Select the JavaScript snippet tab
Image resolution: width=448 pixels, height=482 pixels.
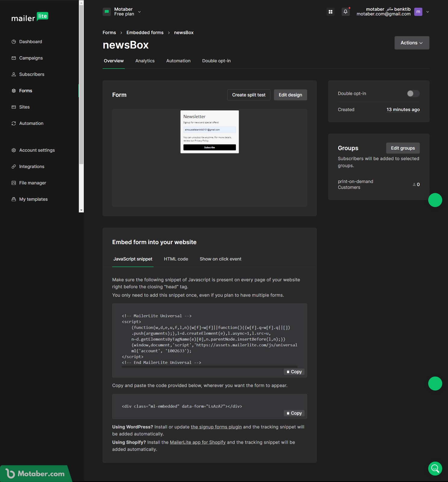[x=133, y=259]
